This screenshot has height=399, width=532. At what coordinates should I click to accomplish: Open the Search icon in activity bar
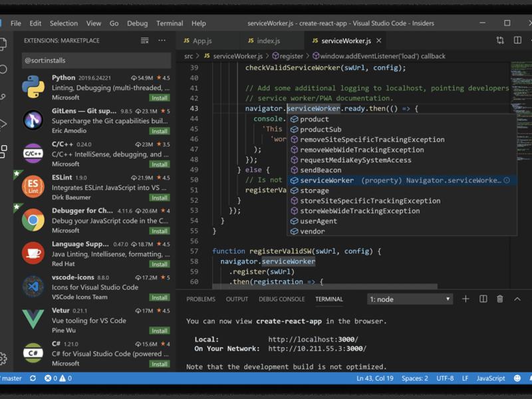point(3,70)
